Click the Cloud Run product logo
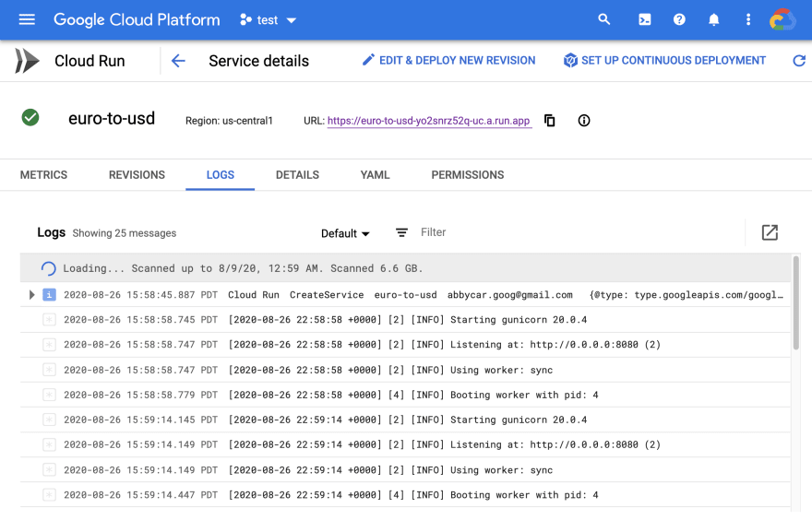 point(27,61)
